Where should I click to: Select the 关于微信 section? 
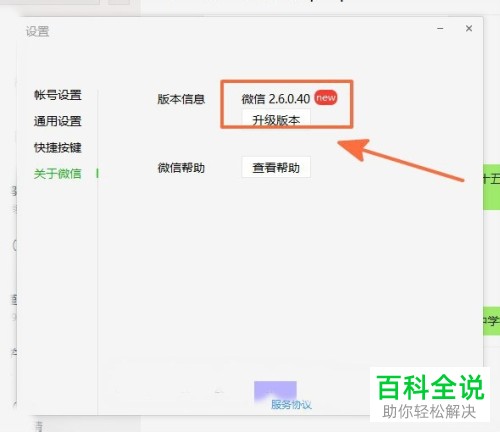coord(58,174)
